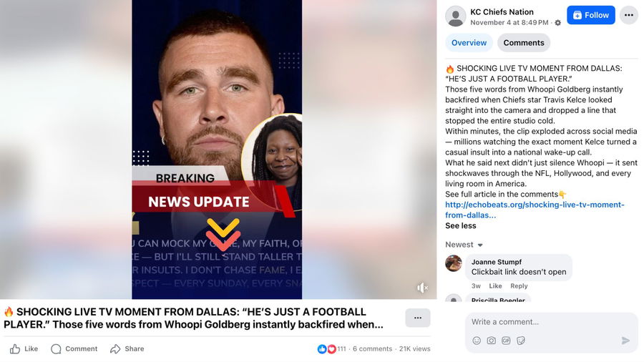Image resolution: width=644 pixels, height=362 pixels.
Task: View the reactions count next to like icons
Action: tap(342, 349)
